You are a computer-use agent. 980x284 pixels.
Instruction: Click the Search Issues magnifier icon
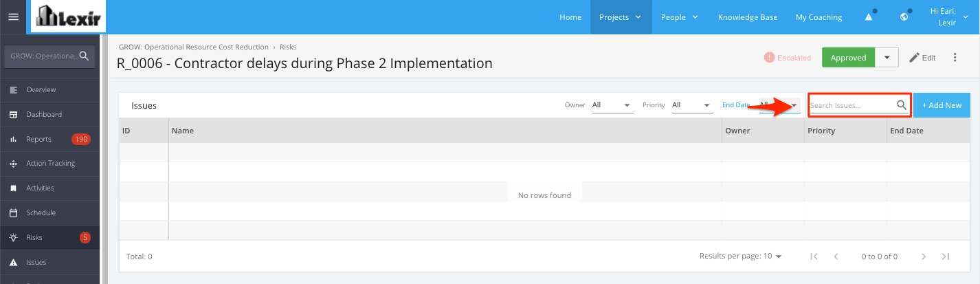click(902, 105)
